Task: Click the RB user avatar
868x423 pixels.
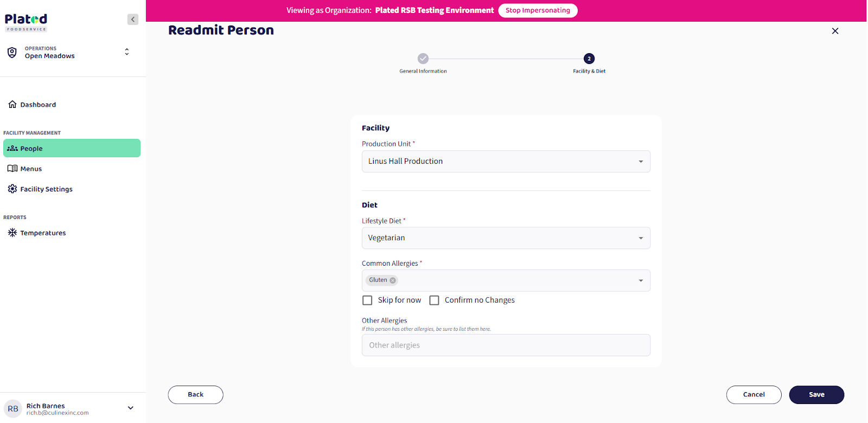Action: click(13, 409)
